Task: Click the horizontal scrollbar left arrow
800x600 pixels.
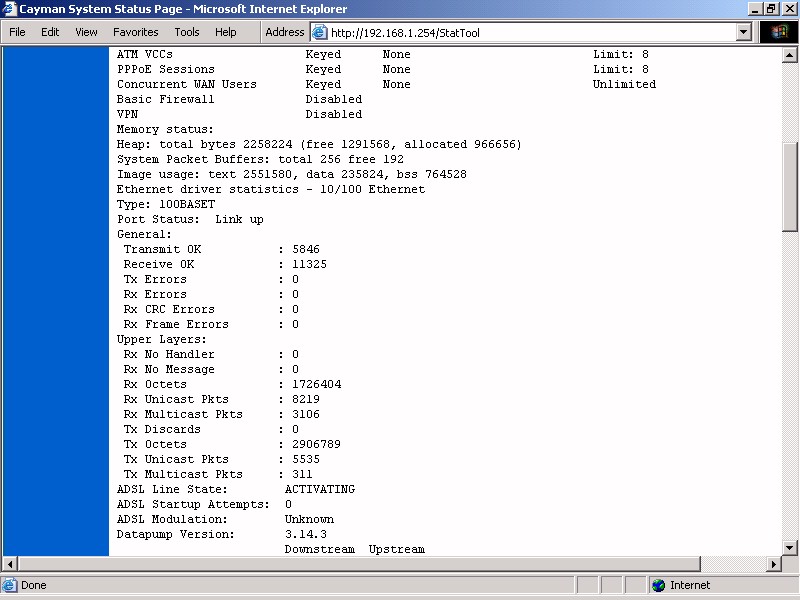Action: coord(10,564)
